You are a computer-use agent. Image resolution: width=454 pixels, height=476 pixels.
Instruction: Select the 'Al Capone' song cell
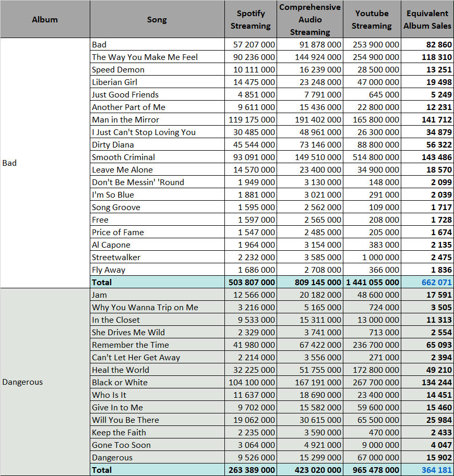[x=157, y=245]
